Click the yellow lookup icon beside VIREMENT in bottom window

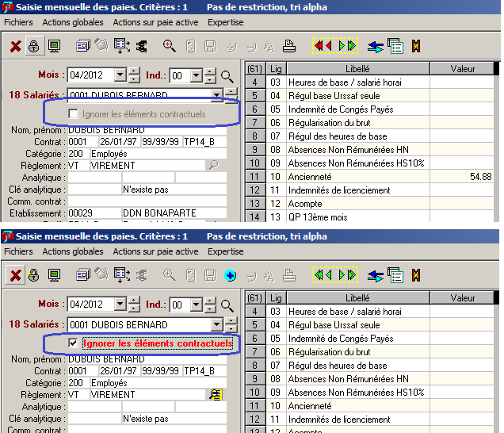[x=216, y=394]
